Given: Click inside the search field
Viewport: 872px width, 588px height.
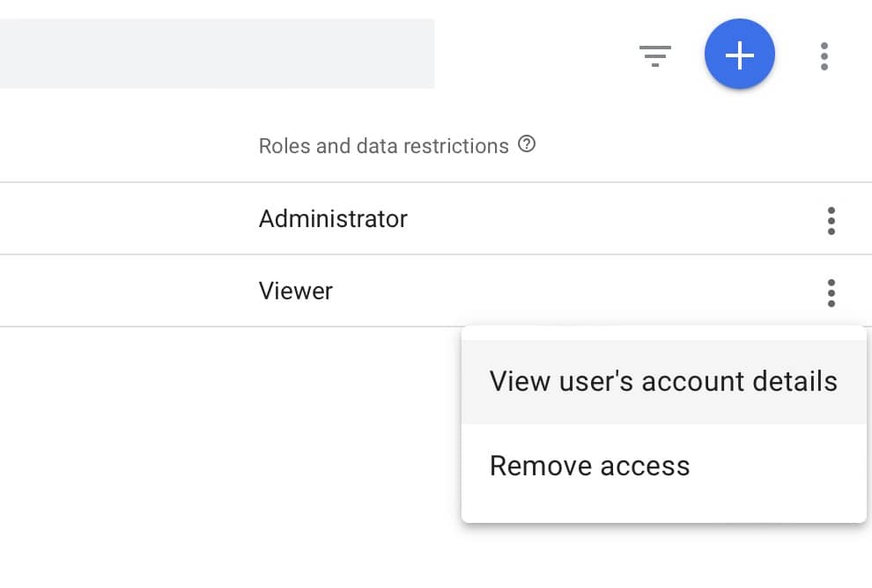Looking at the screenshot, I should pos(218,53).
